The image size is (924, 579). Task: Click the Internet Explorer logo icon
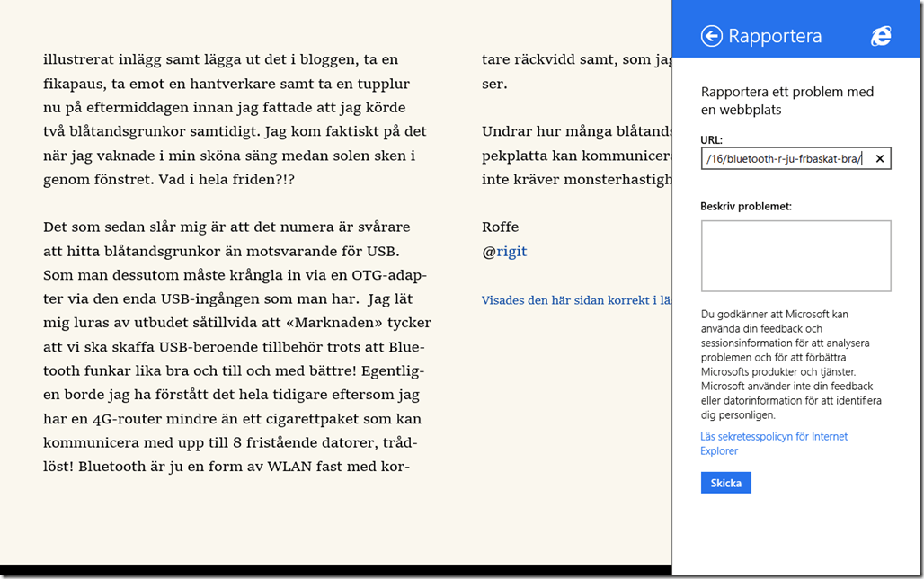(x=881, y=36)
